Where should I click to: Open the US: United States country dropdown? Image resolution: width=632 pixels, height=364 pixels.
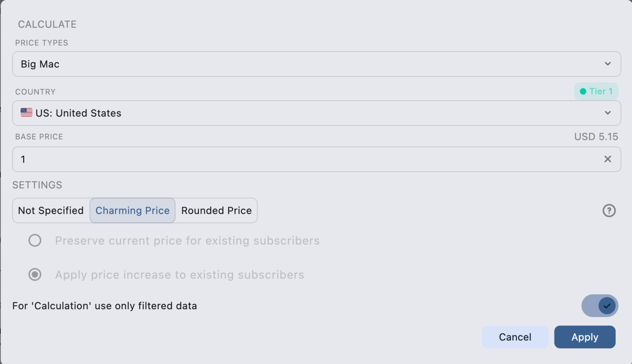click(316, 113)
